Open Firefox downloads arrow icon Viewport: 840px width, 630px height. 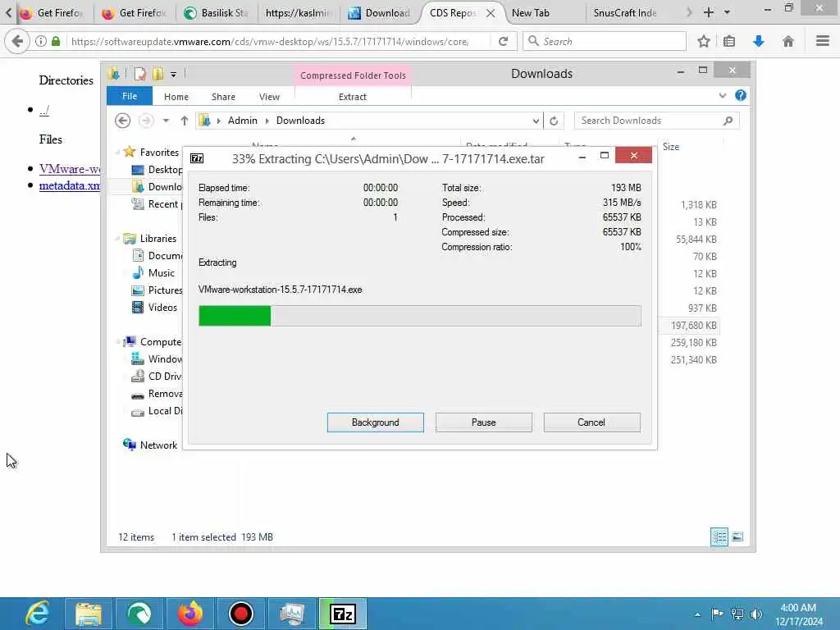click(759, 41)
